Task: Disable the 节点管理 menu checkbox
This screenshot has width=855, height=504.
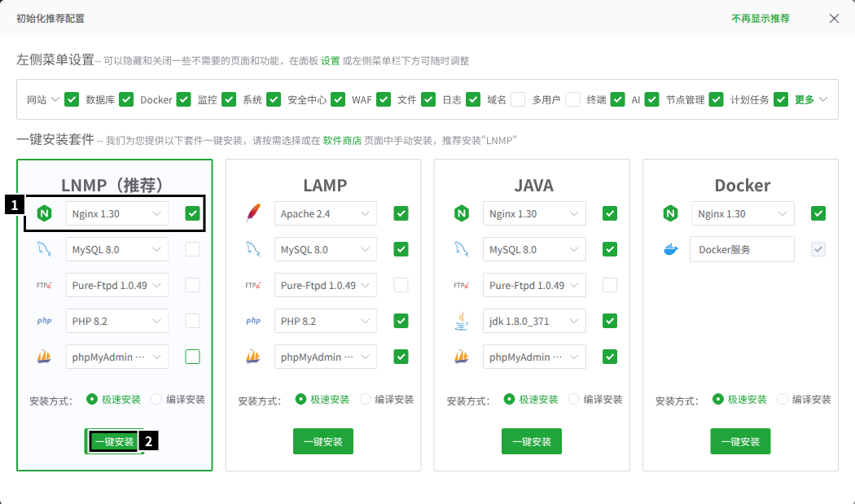Action: tap(717, 99)
